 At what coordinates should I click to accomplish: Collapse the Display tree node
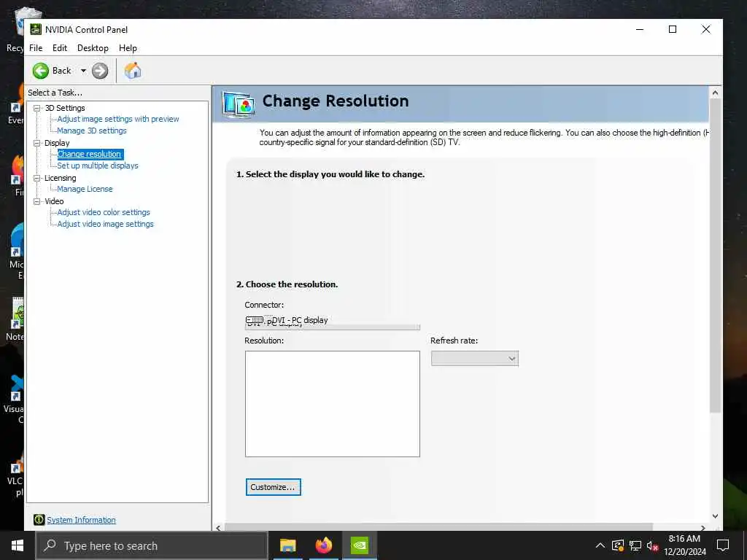click(x=36, y=143)
